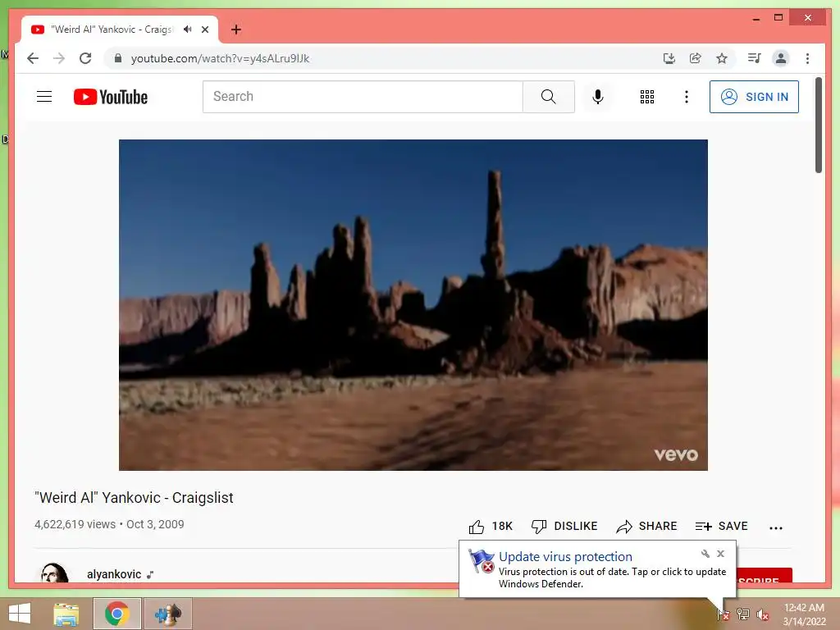Image resolution: width=840 pixels, height=630 pixels.
Task: Click the 4,622,619 views text
Action: click(x=75, y=524)
